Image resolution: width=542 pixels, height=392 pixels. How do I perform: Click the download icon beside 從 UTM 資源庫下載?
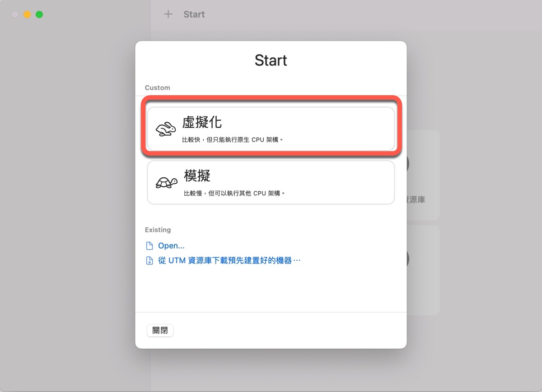[150, 261]
